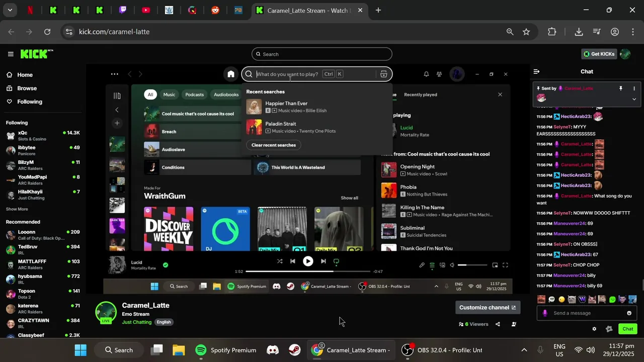Open the Kick sidebar hamburger menu

click(11, 54)
